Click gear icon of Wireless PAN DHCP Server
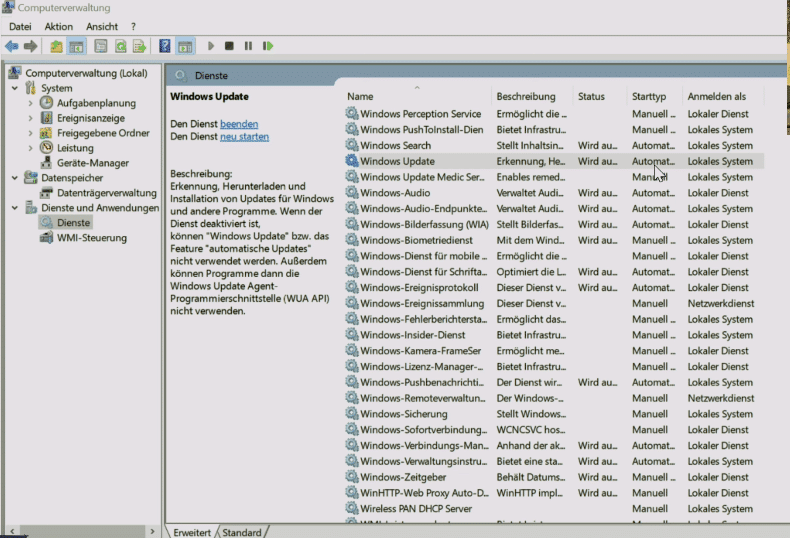The image size is (790, 538). [352, 508]
